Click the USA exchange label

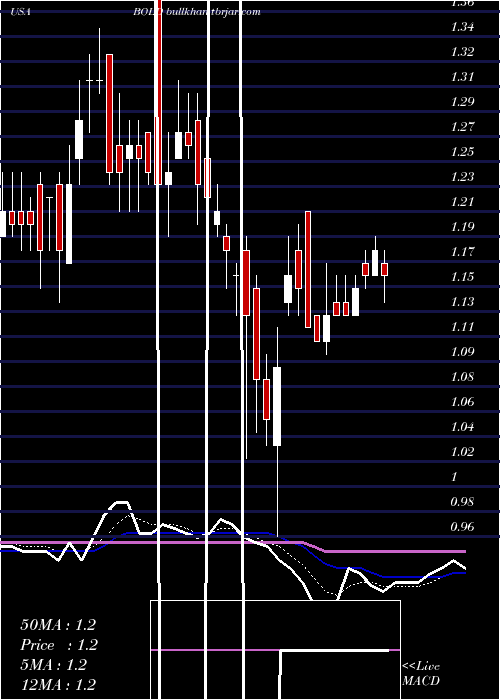point(21,12)
